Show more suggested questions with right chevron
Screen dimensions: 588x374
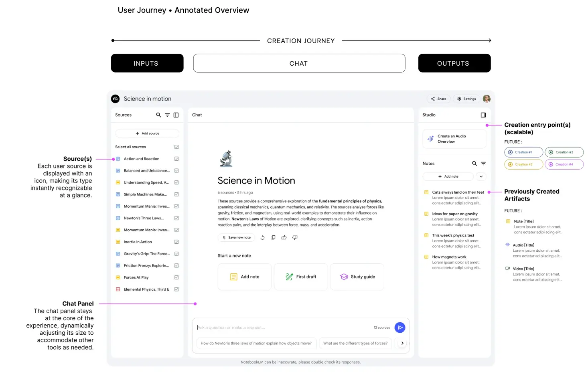[402, 344]
